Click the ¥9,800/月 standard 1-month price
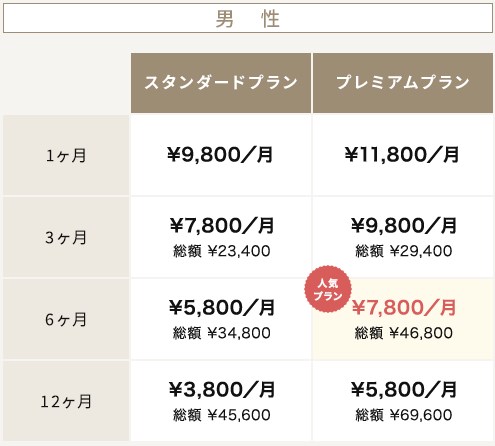This screenshot has height=446, width=495. click(x=220, y=155)
